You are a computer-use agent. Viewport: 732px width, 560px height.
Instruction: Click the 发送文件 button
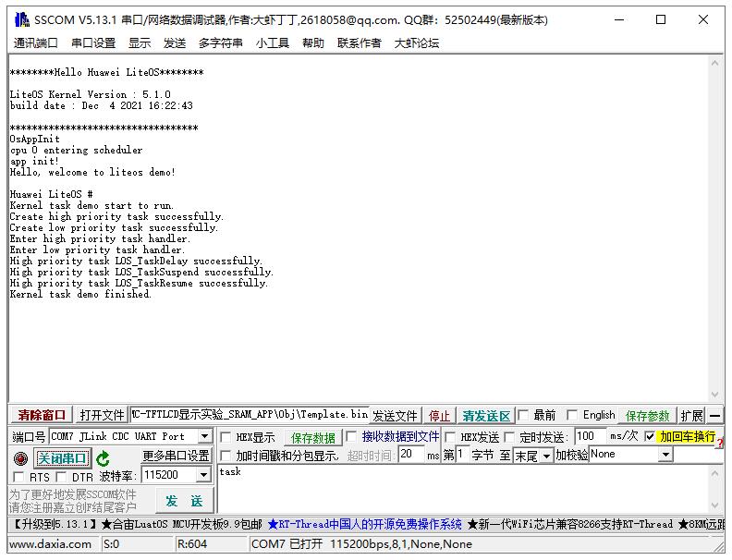coord(395,415)
